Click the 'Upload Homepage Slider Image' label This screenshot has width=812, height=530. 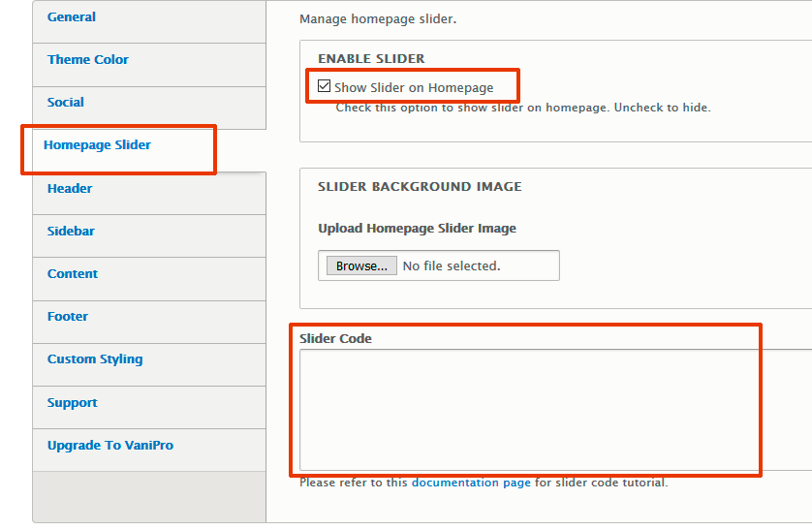tap(417, 229)
